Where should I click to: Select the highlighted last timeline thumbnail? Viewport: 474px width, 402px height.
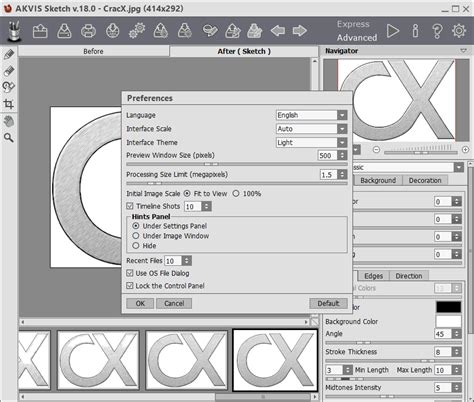(x=275, y=360)
